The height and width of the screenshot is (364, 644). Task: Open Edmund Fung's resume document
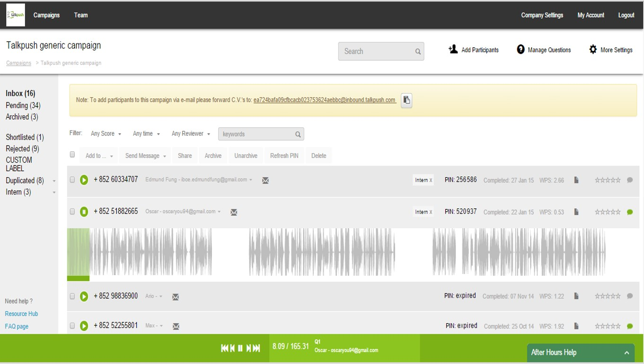click(576, 180)
